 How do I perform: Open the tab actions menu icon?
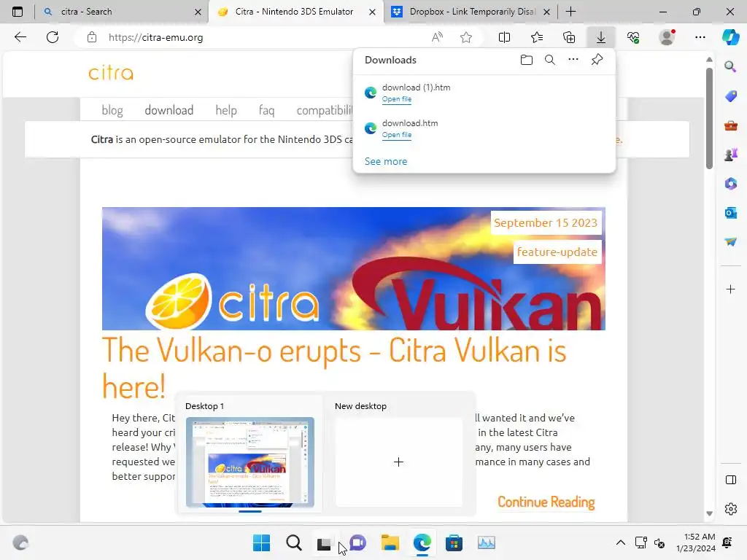[18, 12]
